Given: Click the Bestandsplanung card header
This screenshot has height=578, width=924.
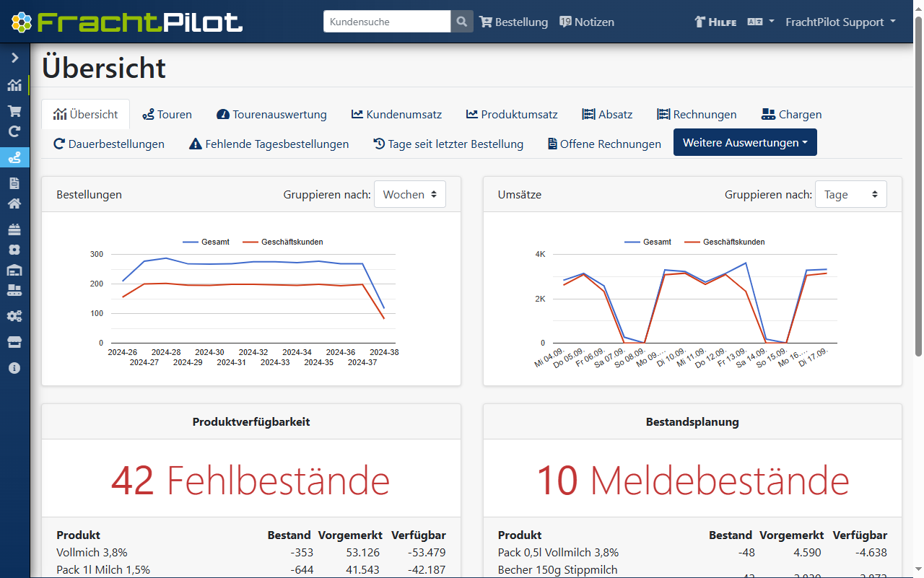Looking at the screenshot, I should [x=692, y=422].
